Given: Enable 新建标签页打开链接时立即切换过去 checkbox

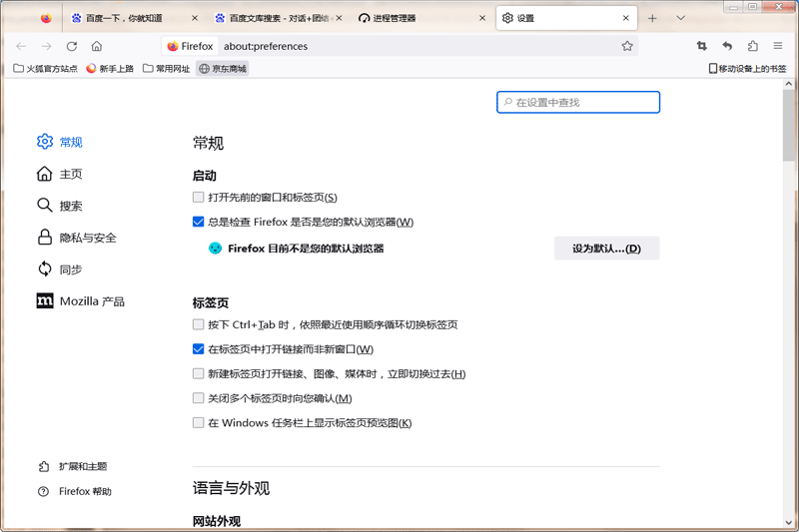Looking at the screenshot, I should pos(198,373).
